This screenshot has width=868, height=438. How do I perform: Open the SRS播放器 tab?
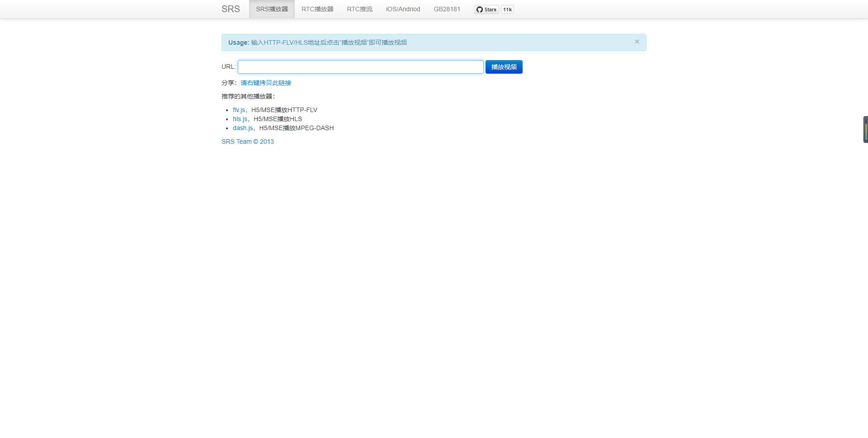pyautogui.click(x=272, y=9)
